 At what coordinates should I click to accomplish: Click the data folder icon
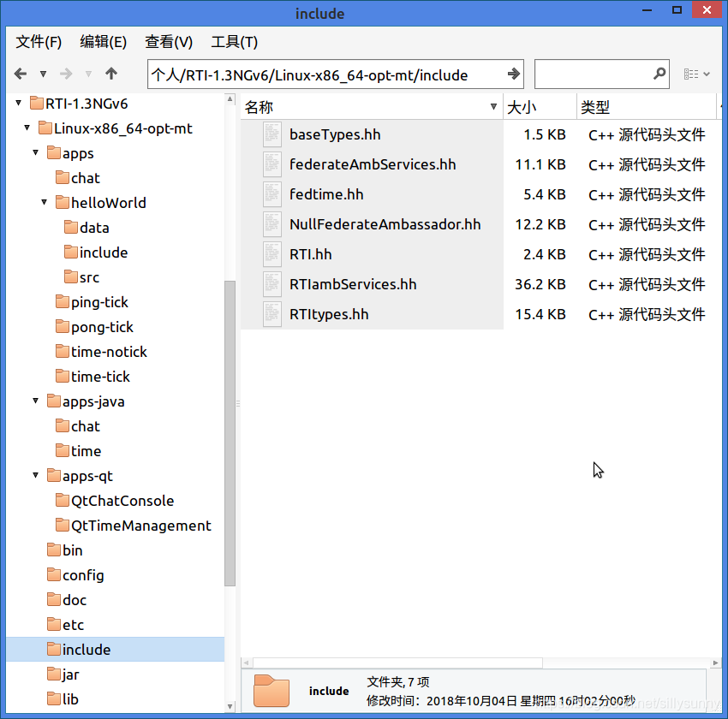(71, 227)
